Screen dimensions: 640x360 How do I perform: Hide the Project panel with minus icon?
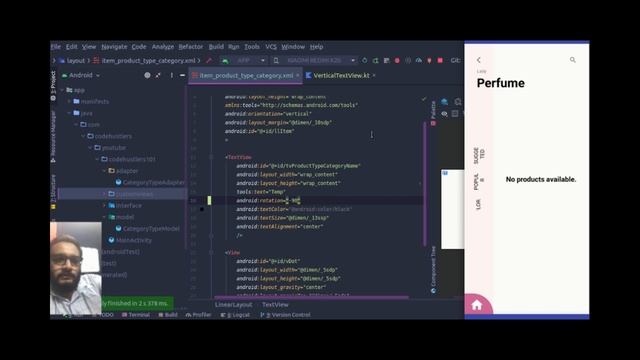[182, 76]
